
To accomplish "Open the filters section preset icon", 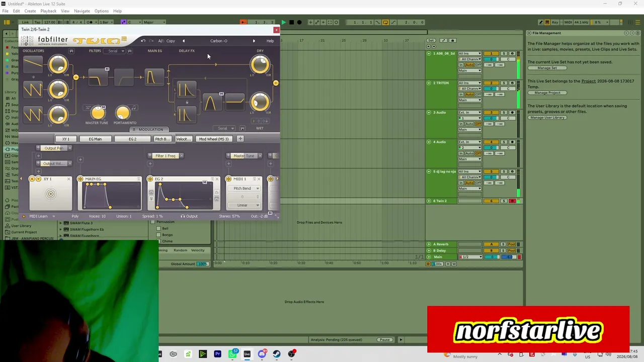I will tap(130, 51).
